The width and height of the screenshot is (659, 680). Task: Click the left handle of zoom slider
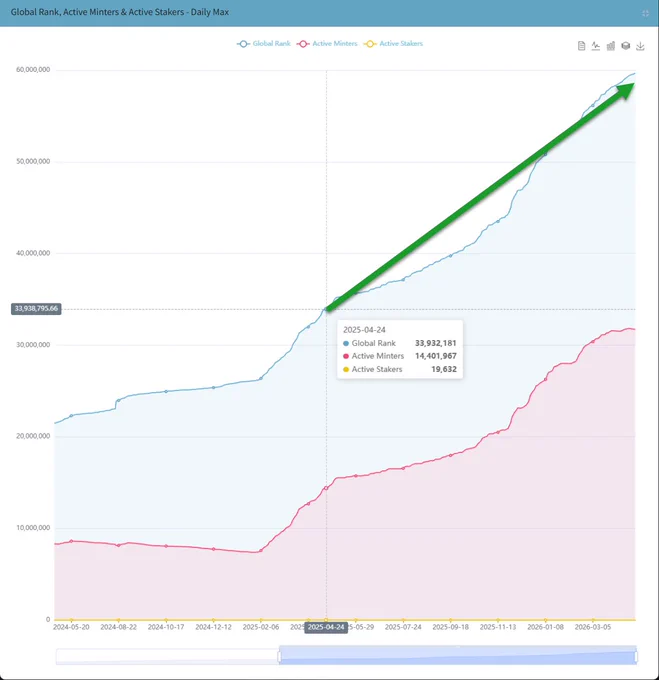279,657
